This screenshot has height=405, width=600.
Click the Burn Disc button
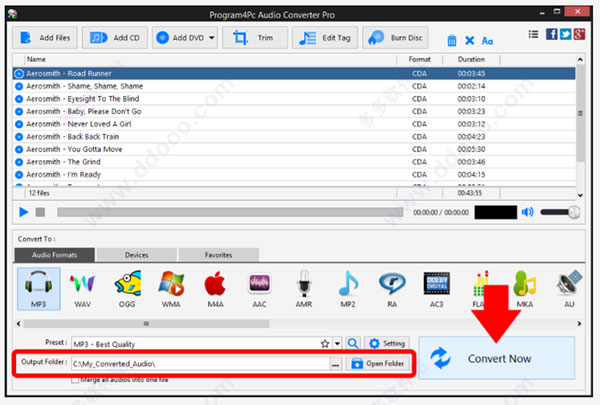pyautogui.click(x=395, y=38)
